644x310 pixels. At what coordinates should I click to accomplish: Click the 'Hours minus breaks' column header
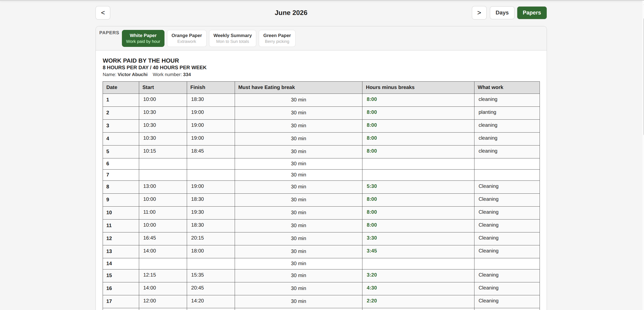(x=418, y=87)
